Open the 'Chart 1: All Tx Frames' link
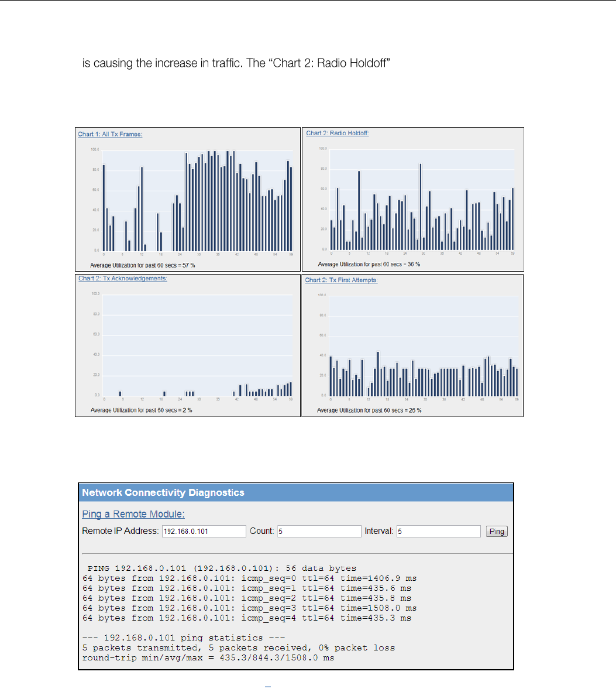Screen dimensions: 616x692 click(x=110, y=134)
